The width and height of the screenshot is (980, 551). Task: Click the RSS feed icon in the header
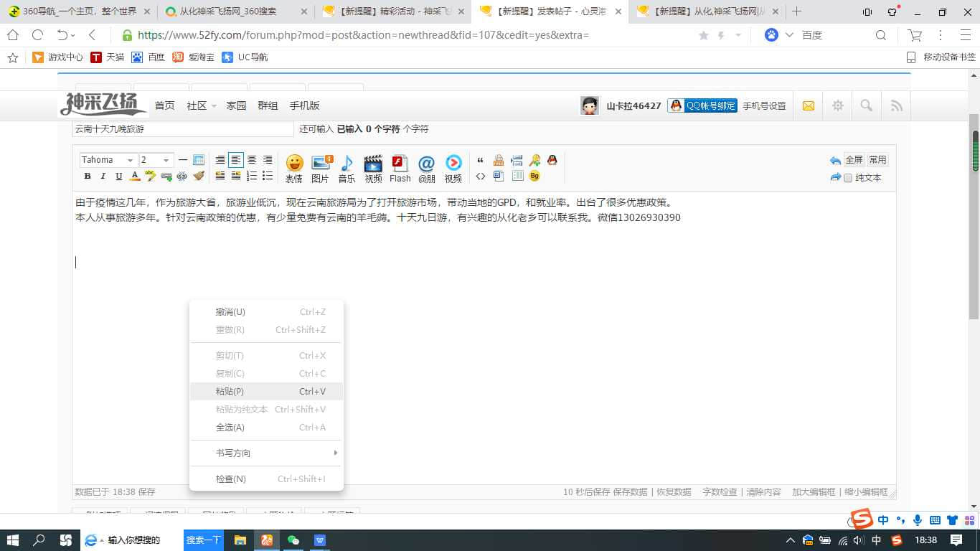point(896,106)
